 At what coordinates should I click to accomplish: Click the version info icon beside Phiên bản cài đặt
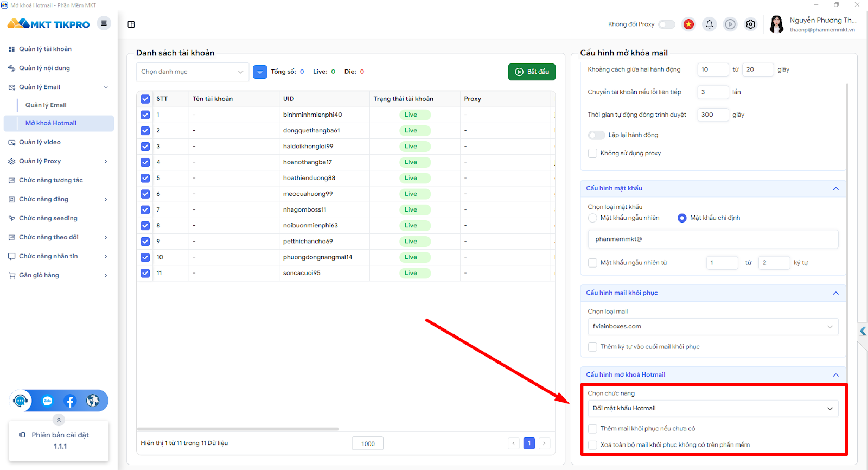coord(22,435)
